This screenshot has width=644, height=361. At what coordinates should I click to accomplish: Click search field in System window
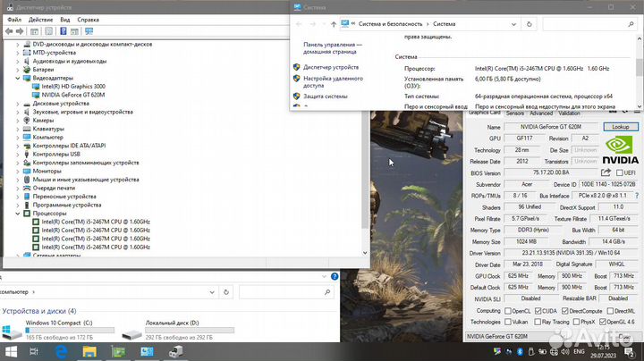[589, 24]
